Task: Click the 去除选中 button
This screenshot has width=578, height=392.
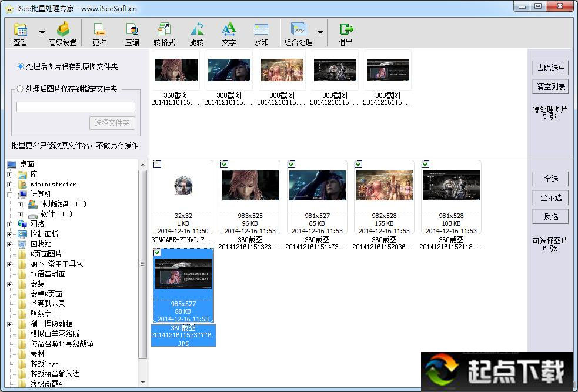Action: pos(551,68)
